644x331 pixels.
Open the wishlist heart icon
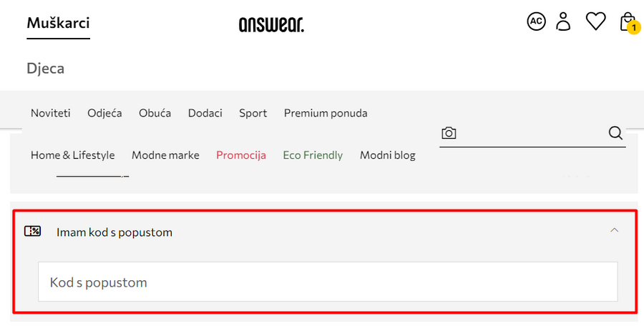click(x=595, y=21)
